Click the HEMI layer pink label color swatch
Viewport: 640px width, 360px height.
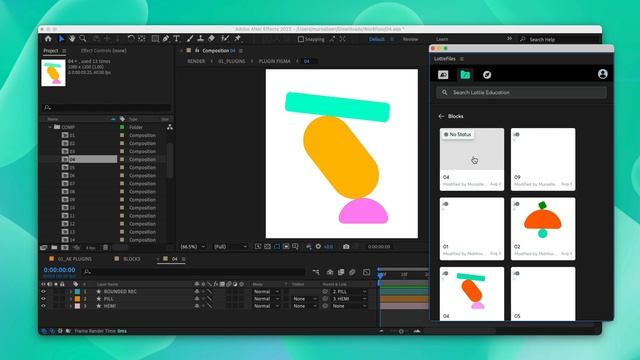pyautogui.click(x=77, y=306)
